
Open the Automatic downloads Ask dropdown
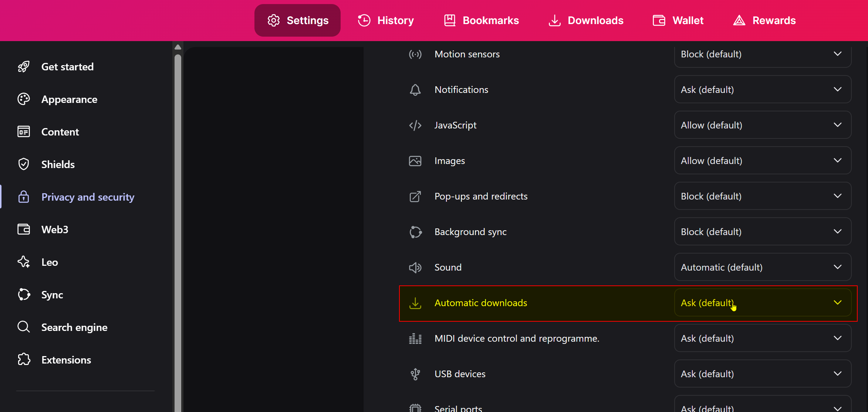click(x=762, y=303)
